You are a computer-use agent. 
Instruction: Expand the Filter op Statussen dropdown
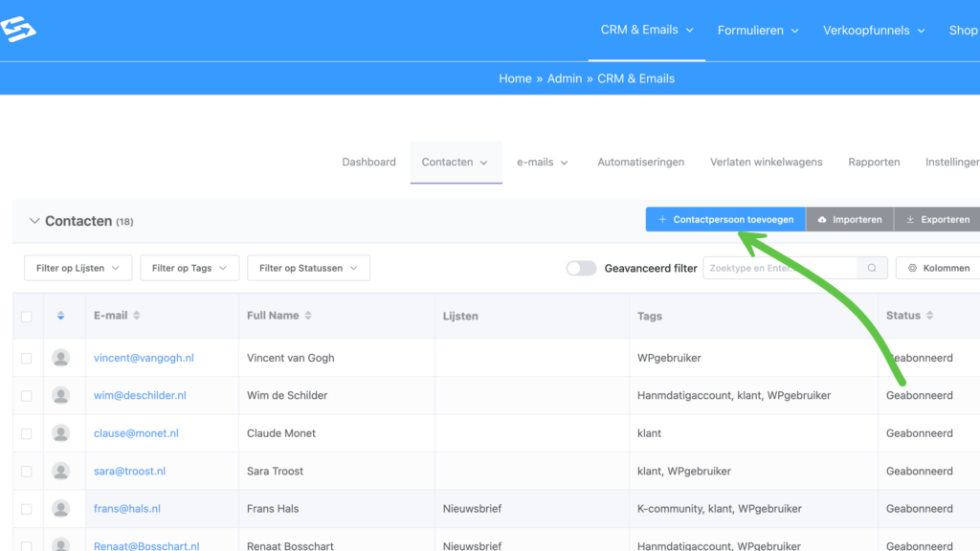[x=308, y=269]
